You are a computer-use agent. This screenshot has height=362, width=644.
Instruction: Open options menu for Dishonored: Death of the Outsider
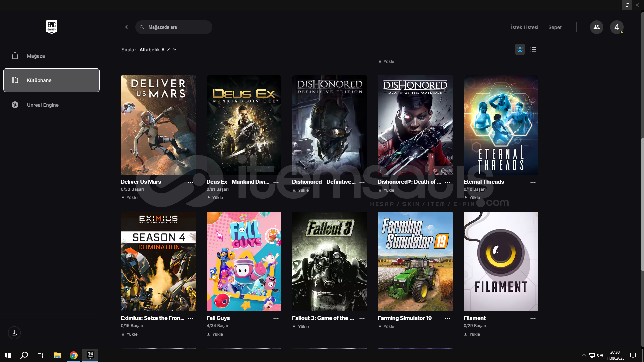point(447,182)
